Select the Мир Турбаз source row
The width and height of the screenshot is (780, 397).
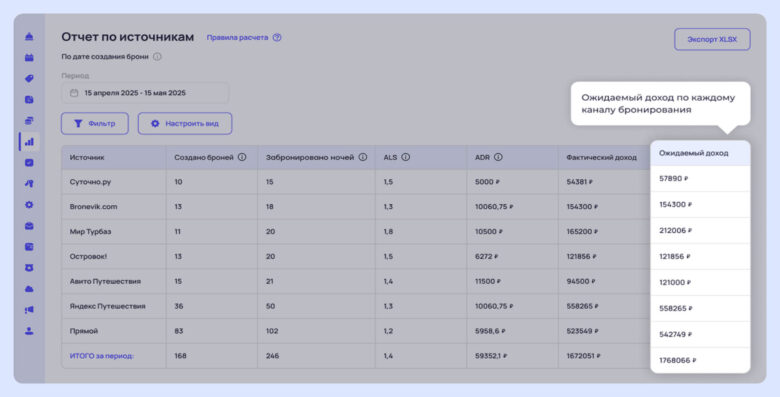(x=356, y=232)
